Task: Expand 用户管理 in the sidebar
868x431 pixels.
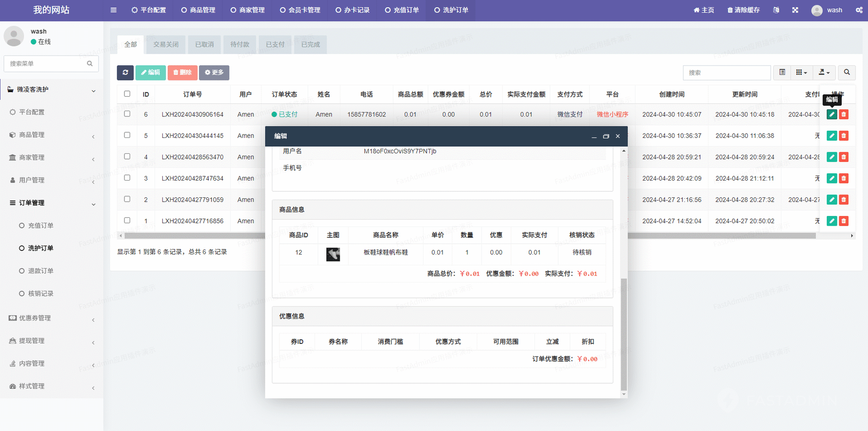Action: coord(52,180)
